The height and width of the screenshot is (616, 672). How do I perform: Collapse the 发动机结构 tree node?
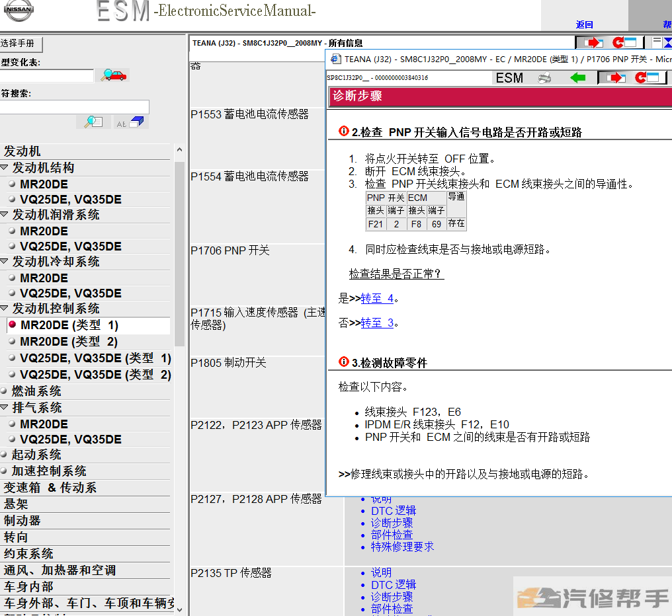(x=4, y=167)
